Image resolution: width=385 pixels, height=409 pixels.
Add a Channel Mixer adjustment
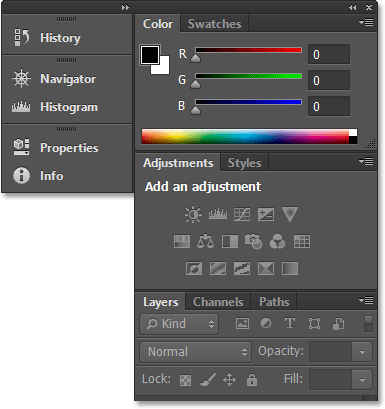coord(277,241)
